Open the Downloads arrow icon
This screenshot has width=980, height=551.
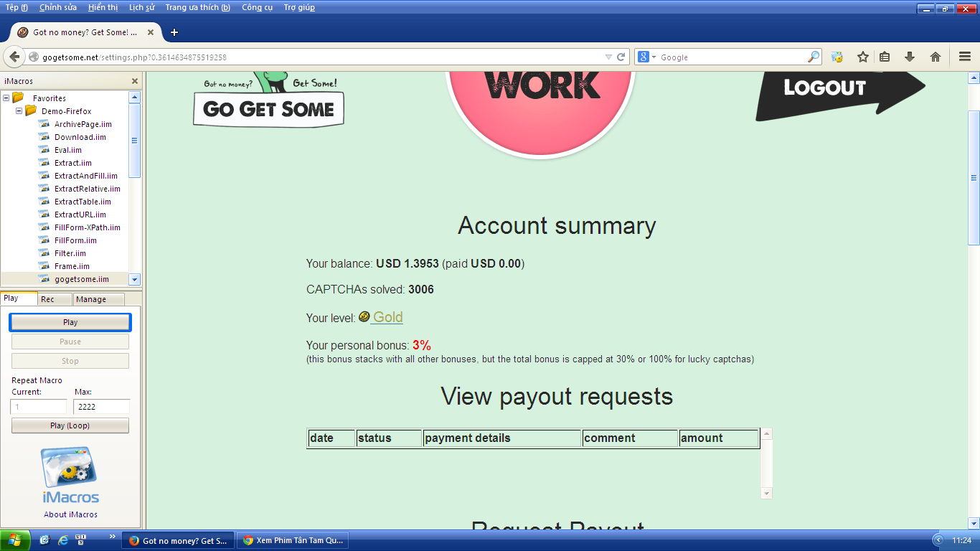pyautogui.click(x=910, y=57)
